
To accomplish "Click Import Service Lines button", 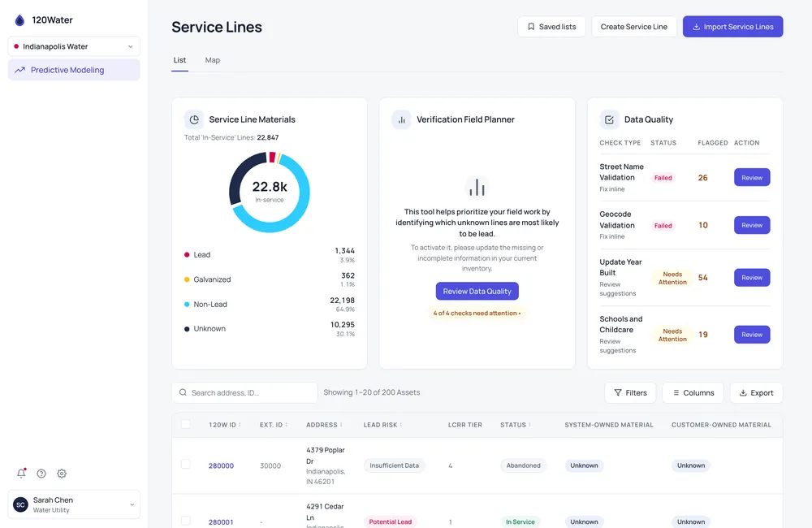I will pyautogui.click(x=732, y=27).
